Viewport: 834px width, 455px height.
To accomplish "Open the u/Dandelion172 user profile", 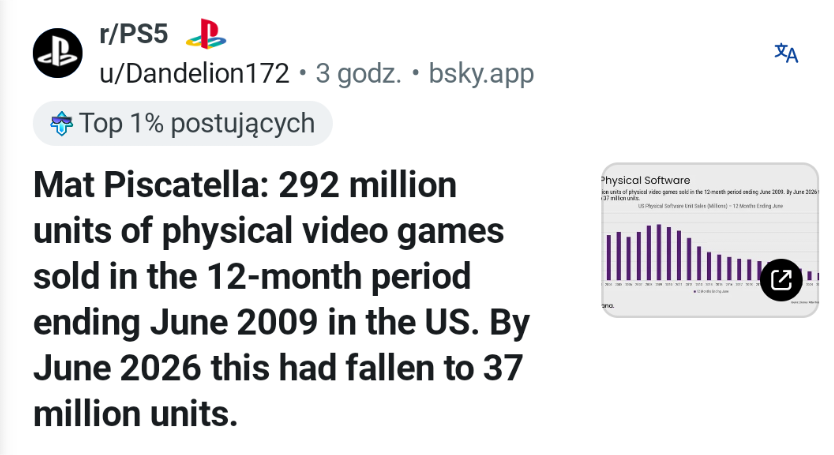I will pyautogui.click(x=194, y=73).
